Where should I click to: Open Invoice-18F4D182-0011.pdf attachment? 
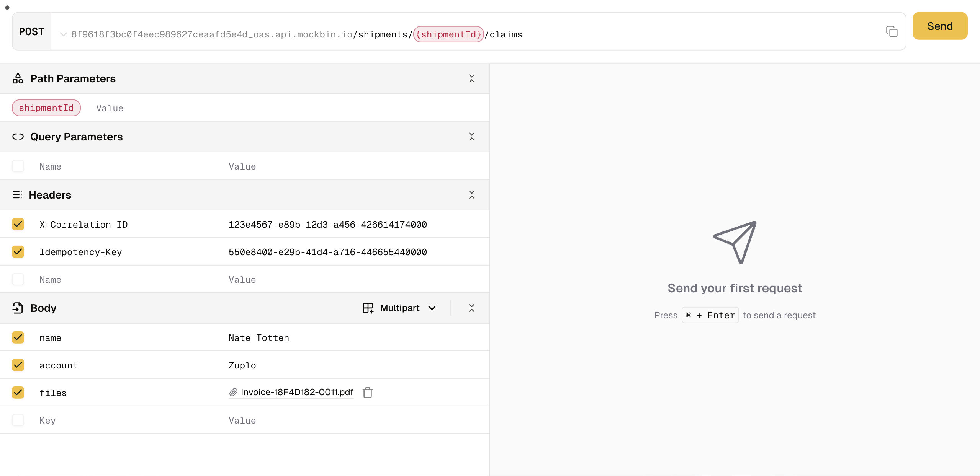(297, 392)
